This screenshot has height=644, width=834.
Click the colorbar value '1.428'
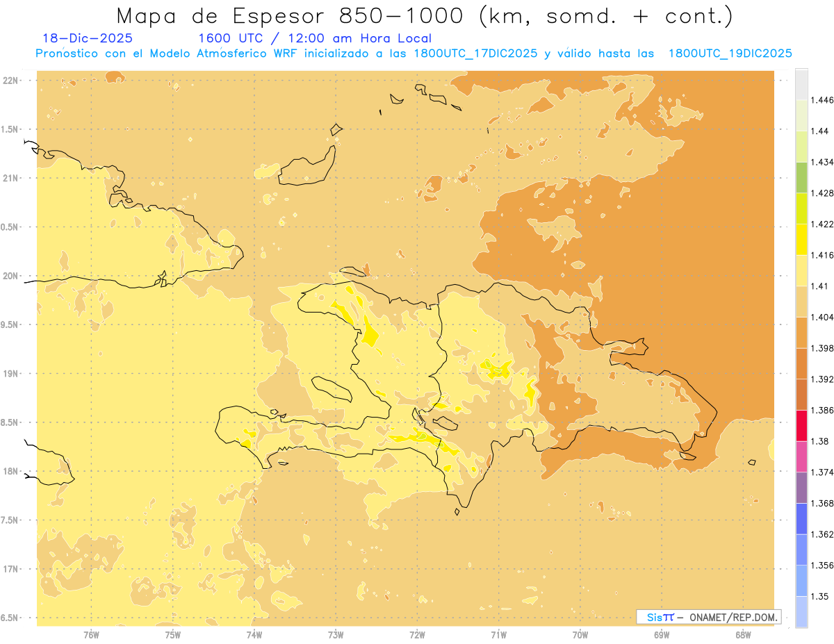(x=821, y=193)
